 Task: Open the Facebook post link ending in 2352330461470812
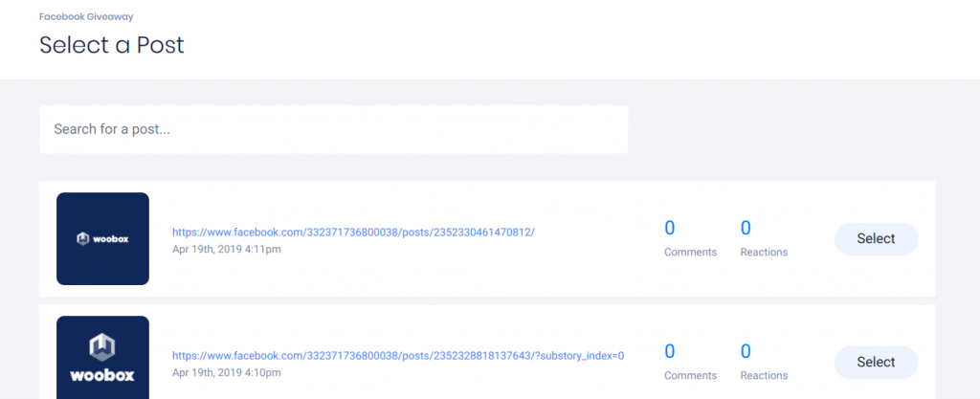[x=353, y=232]
